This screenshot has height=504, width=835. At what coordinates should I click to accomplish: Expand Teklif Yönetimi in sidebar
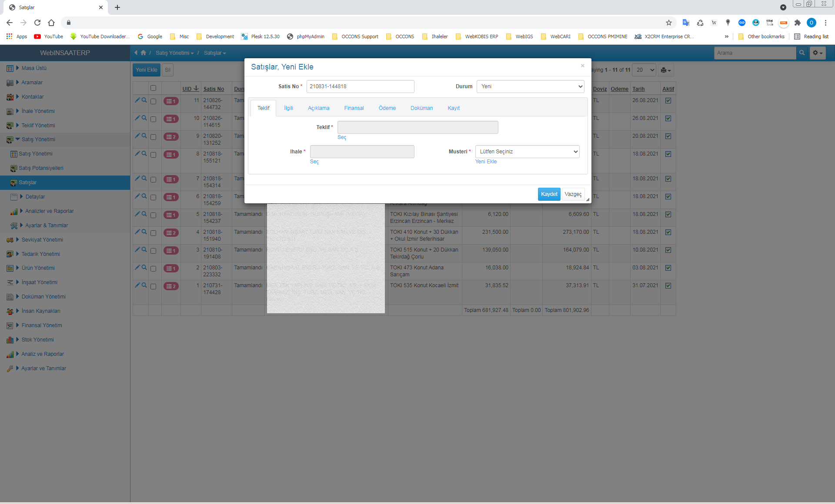click(x=18, y=126)
